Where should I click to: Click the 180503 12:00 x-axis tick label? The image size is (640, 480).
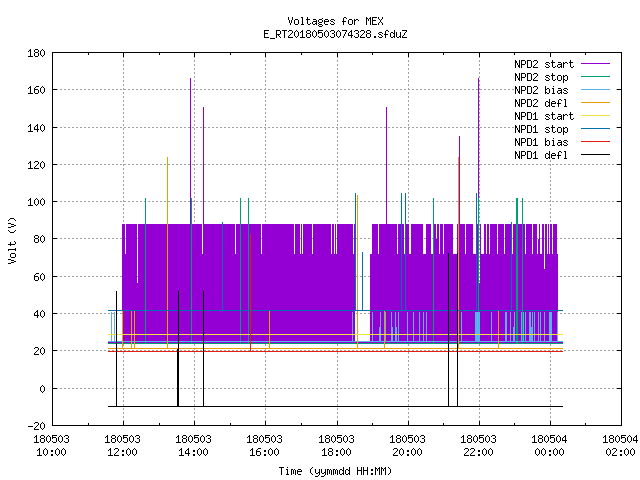point(122,446)
